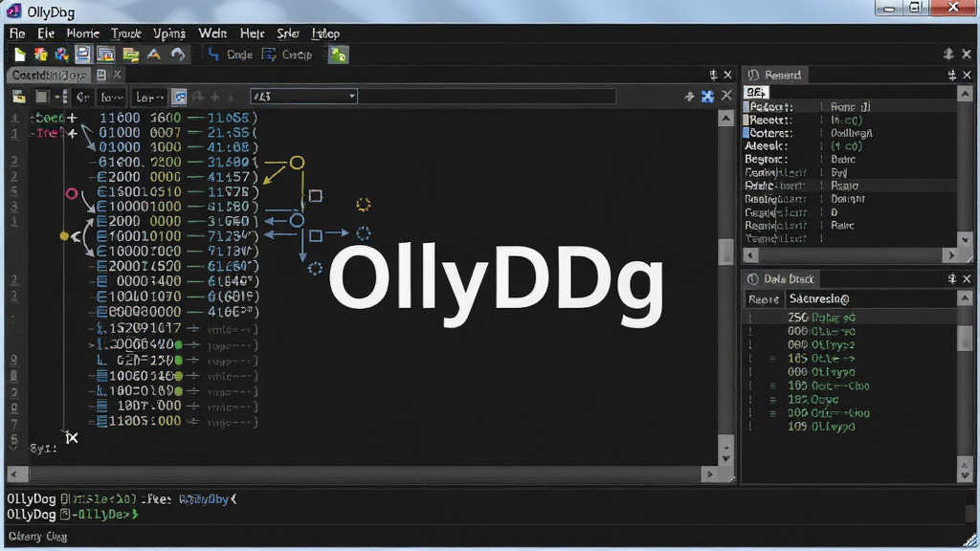This screenshot has width=980, height=551.
Task: Pin the 'Data Dtack' panel with pin icon
Action: click(951, 278)
